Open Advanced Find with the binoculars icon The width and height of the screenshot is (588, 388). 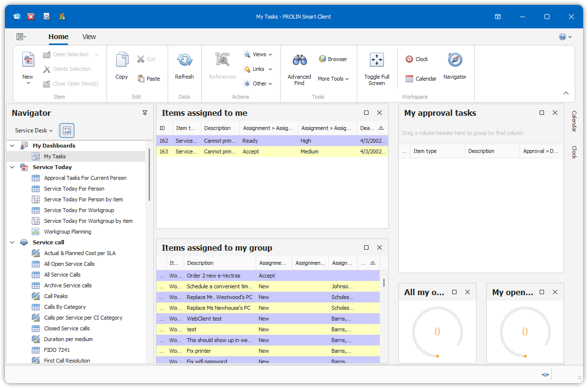coord(299,60)
